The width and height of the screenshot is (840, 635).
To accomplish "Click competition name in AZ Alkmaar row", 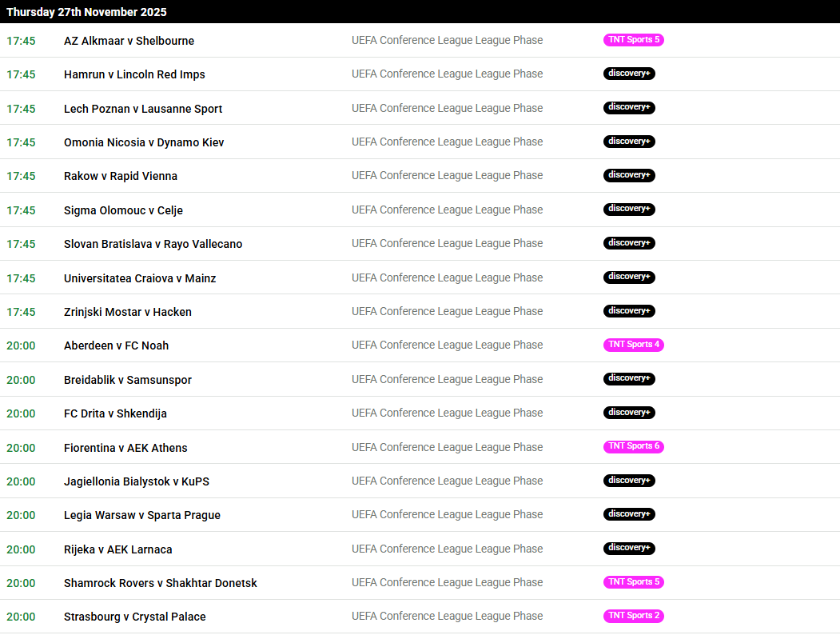I will 448,40.
